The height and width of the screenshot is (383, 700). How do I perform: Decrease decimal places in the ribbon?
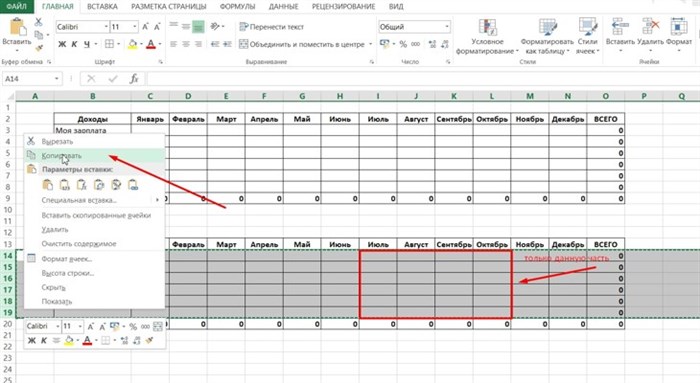point(445,44)
